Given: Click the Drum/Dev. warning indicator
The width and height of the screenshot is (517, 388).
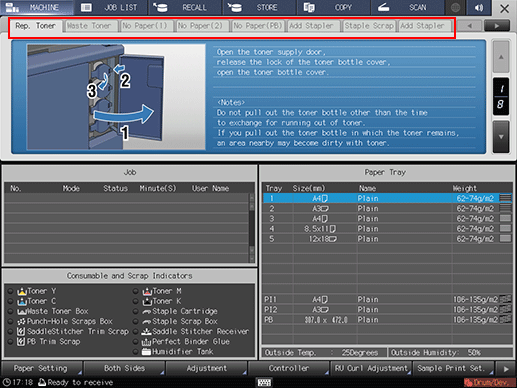Looking at the screenshot, I should coord(489,382).
